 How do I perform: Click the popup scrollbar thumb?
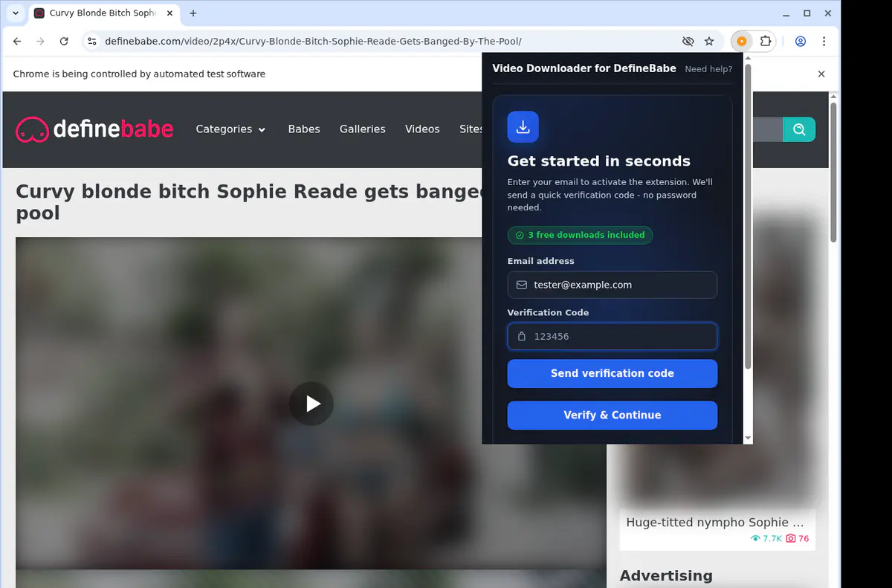pos(748,217)
